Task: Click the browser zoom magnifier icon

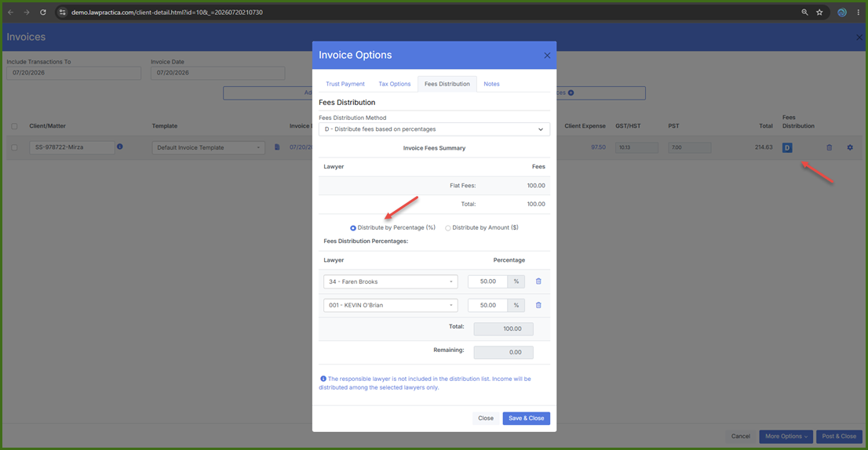Action: click(x=804, y=13)
